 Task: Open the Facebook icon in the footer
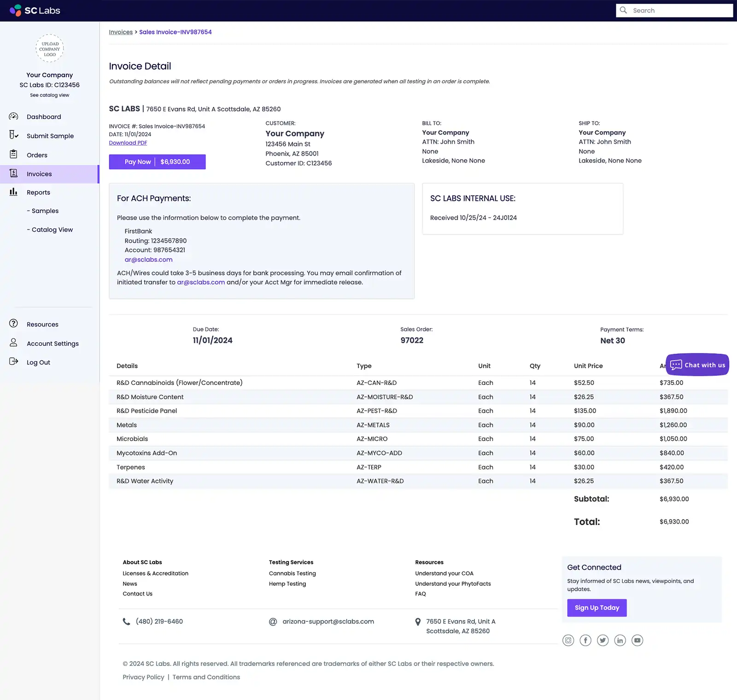[x=585, y=640]
